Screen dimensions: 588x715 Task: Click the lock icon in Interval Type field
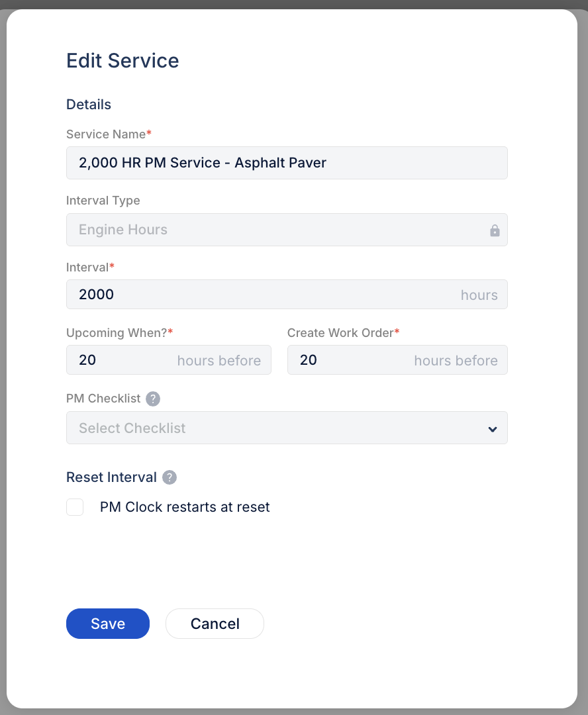tap(495, 230)
